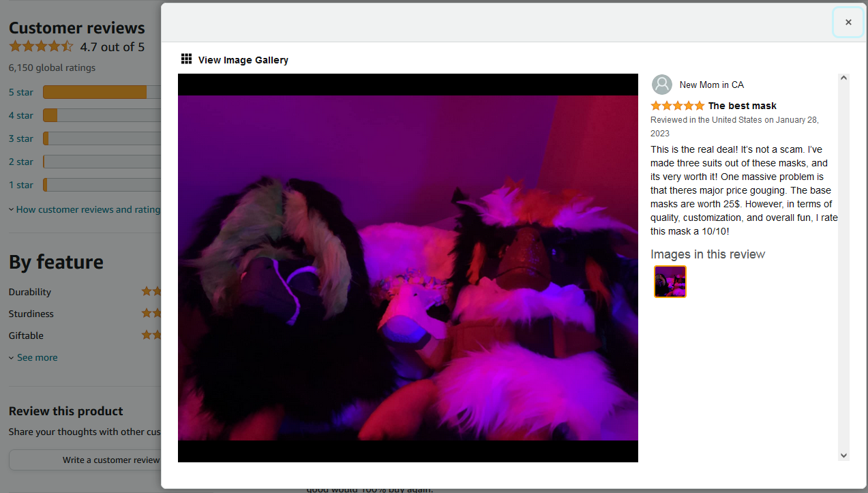Click the Sturdiness feature label
The height and width of the screenshot is (493, 868).
coord(31,314)
